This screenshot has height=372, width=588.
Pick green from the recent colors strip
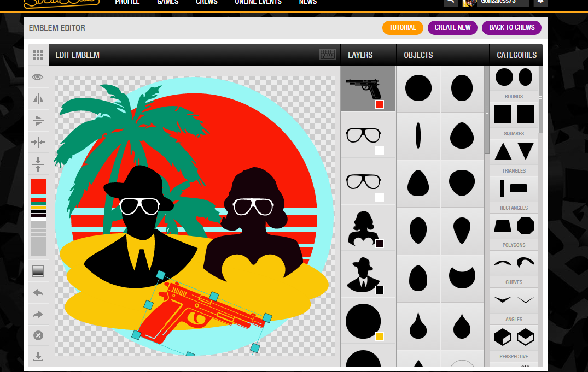click(x=38, y=204)
